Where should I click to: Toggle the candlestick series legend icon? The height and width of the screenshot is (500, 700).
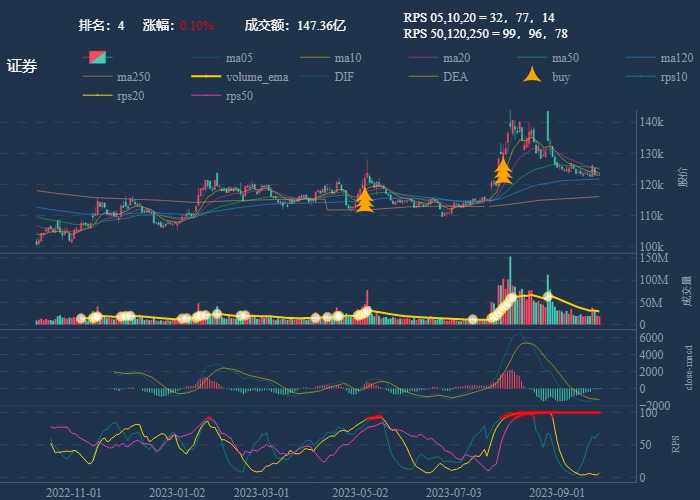pos(97,58)
